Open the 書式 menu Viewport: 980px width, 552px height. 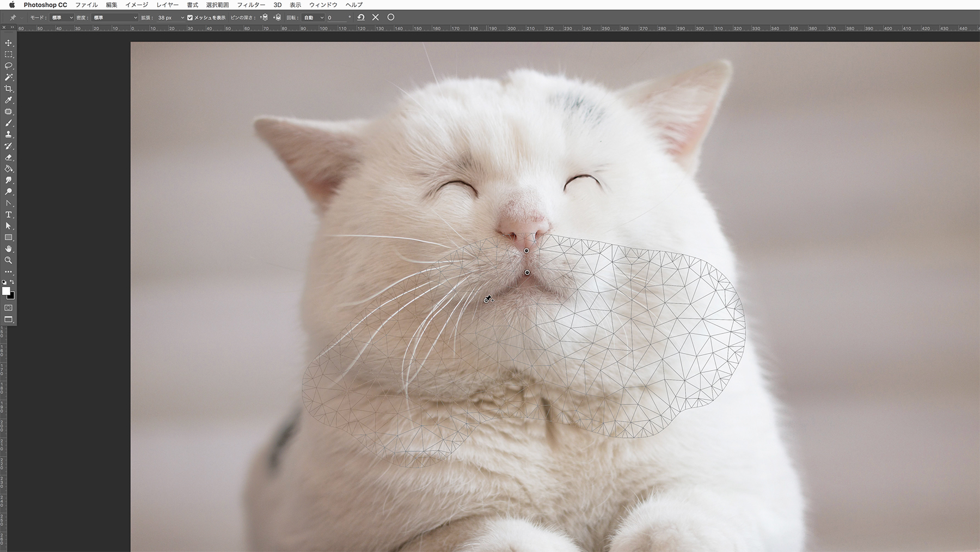coord(193,5)
